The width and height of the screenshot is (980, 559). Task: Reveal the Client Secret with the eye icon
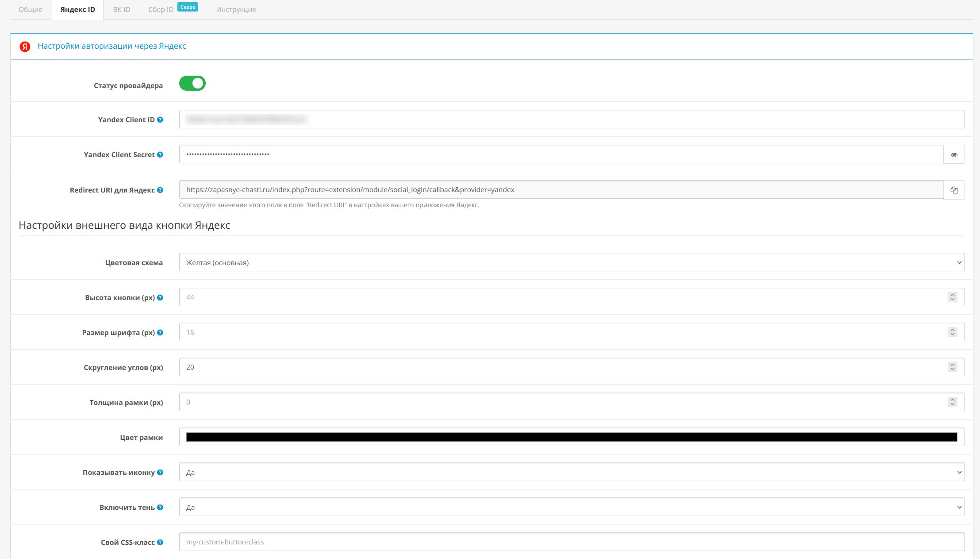point(954,154)
